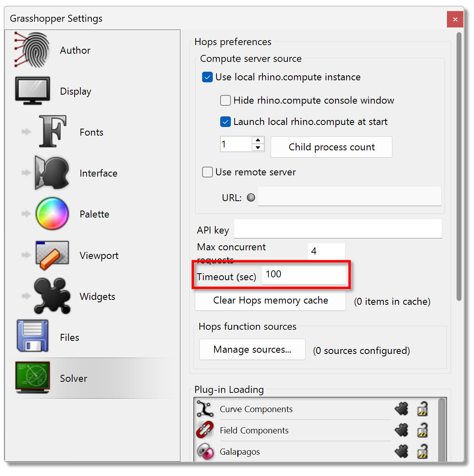Expand the Interface sub-category arrow
The image size is (474, 476).
click(x=26, y=173)
